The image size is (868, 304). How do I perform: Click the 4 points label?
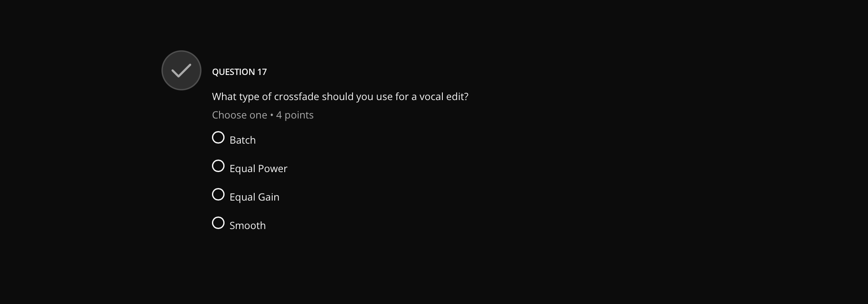coord(294,115)
